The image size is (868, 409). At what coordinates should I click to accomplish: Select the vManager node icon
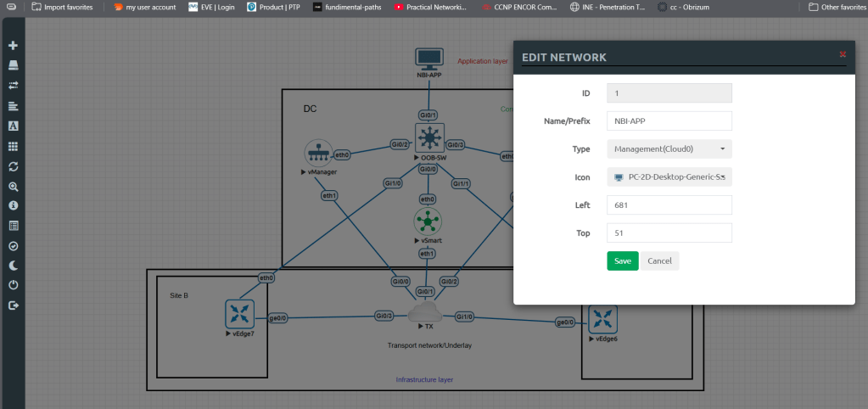click(319, 153)
